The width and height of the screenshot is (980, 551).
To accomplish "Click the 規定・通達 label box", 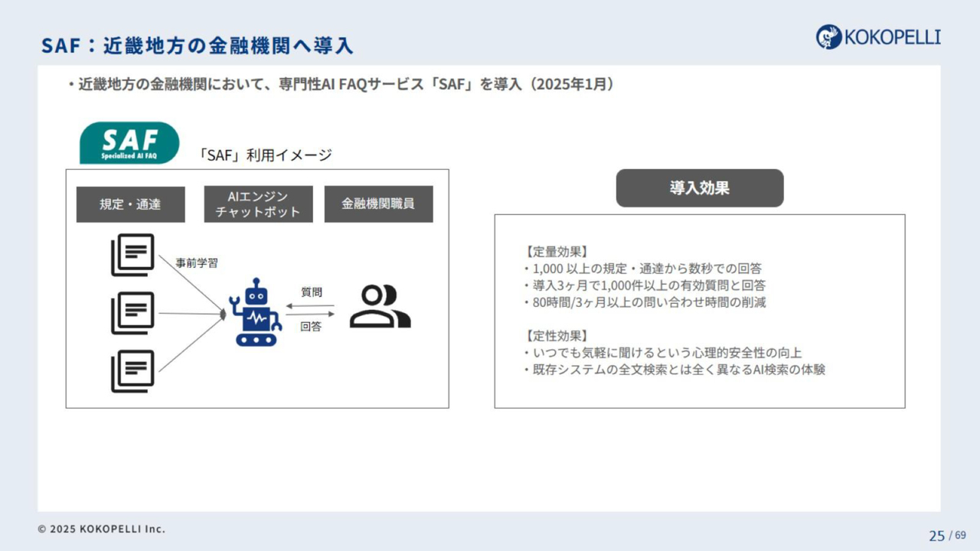I will pyautogui.click(x=131, y=204).
